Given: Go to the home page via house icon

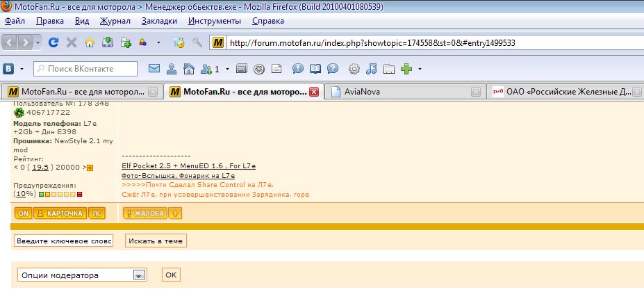Looking at the screenshot, I should [x=90, y=42].
